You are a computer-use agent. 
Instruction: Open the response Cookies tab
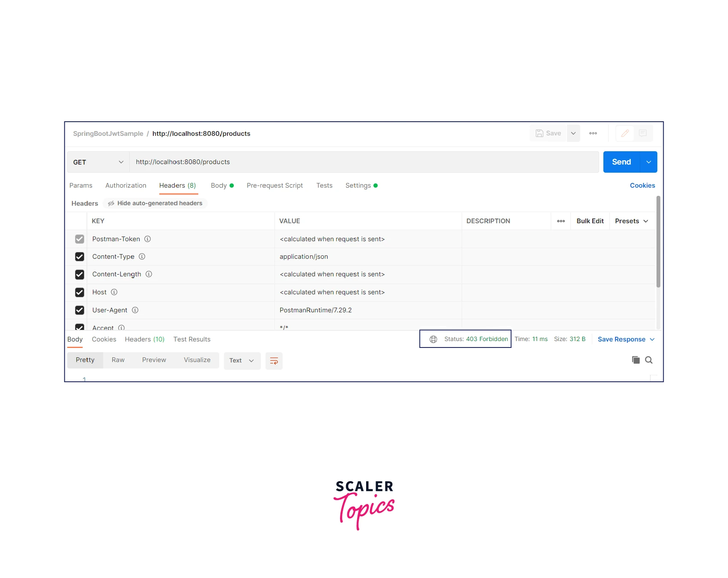click(104, 339)
